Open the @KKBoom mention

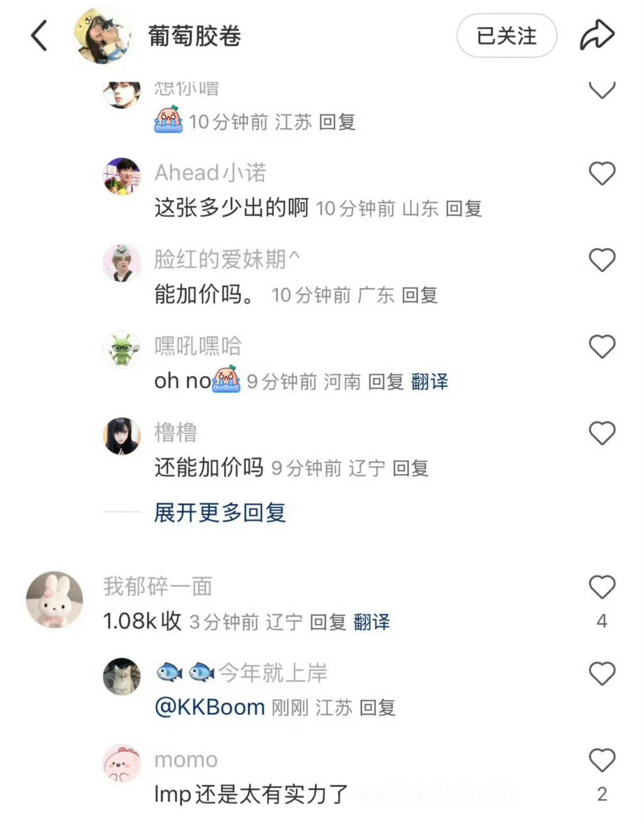click(210, 708)
